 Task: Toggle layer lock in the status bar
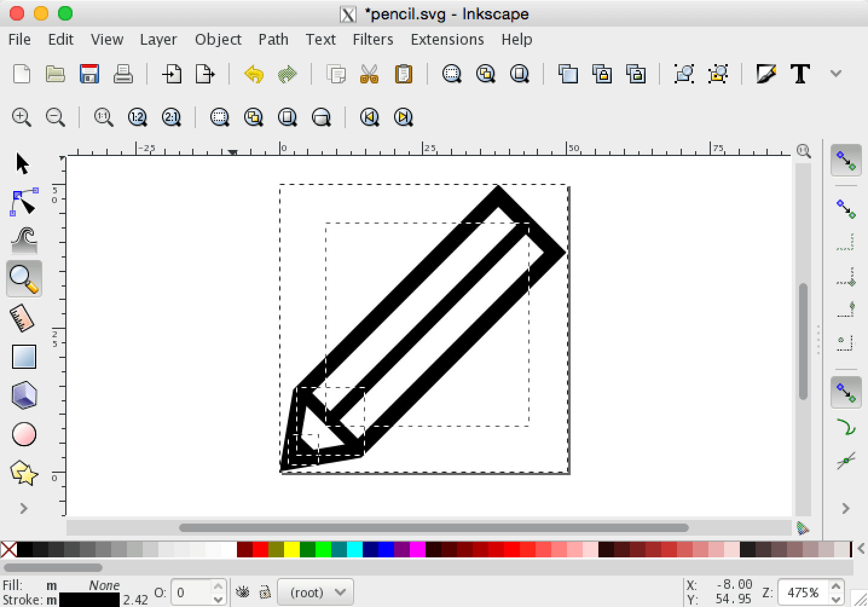click(266, 592)
